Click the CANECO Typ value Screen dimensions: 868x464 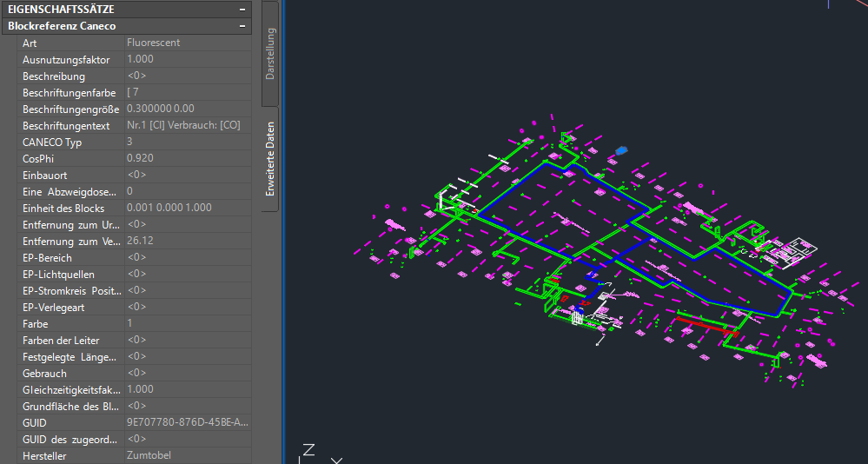pos(130,142)
